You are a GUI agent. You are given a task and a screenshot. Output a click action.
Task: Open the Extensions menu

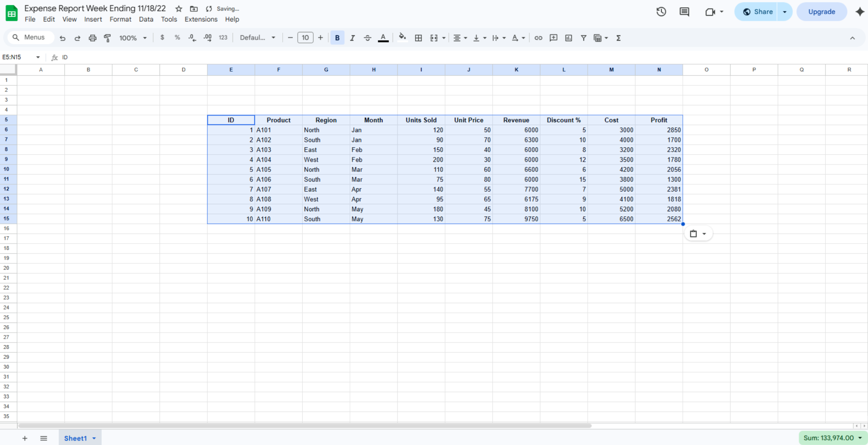[x=201, y=19]
